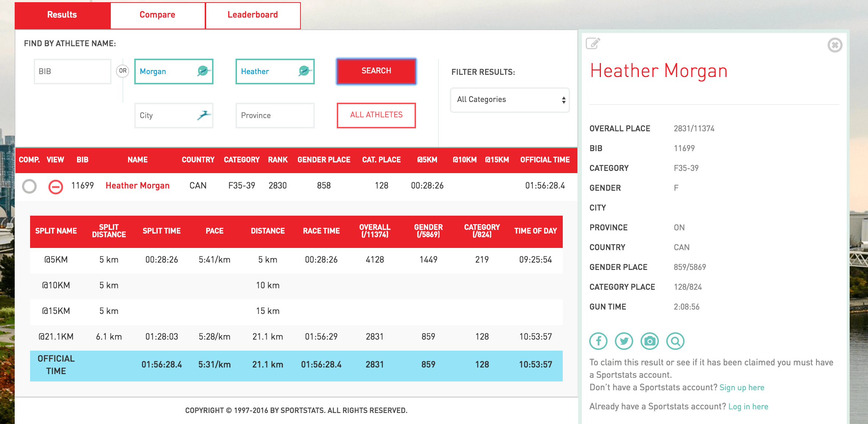Click the check icon in Morgan field
The width and height of the screenshot is (868, 424).
203,71
